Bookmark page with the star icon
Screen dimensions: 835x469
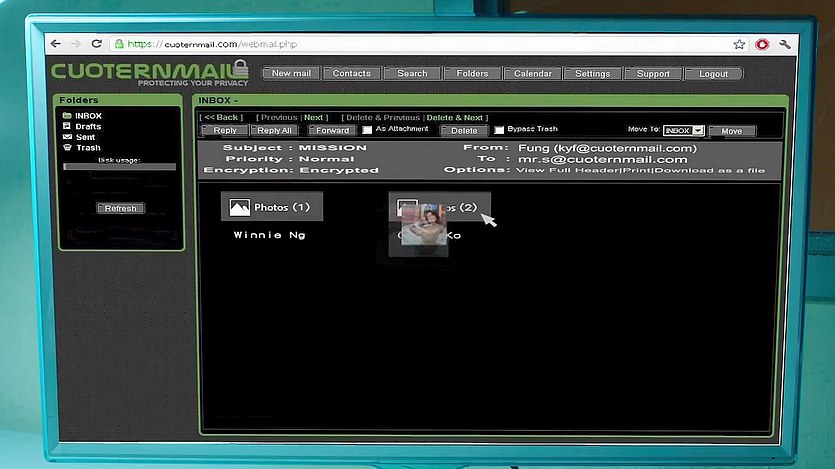click(739, 44)
